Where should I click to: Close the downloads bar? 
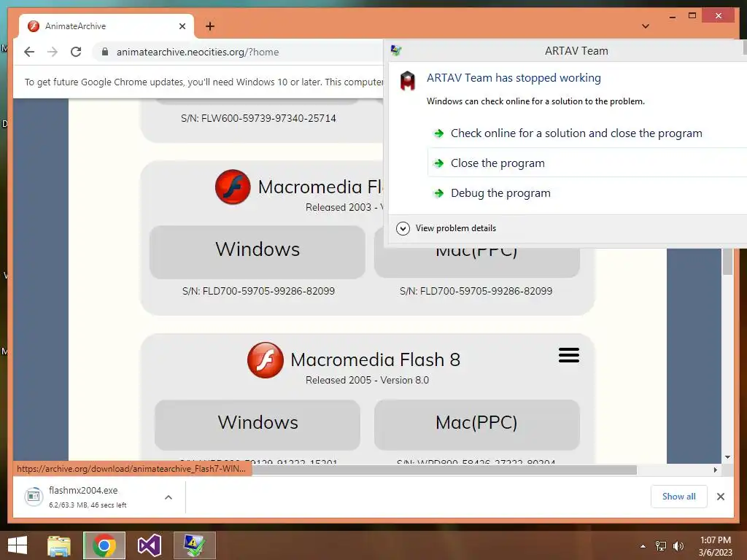[720, 497]
